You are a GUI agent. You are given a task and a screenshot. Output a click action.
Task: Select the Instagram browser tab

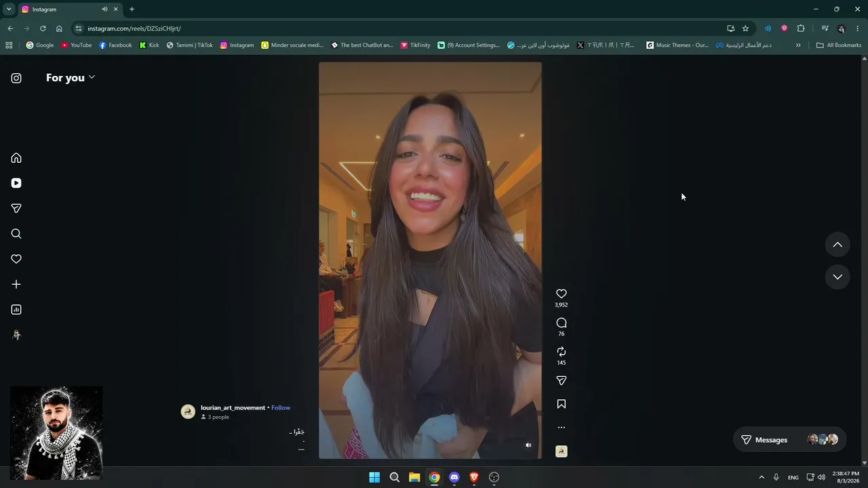pyautogui.click(x=70, y=9)
